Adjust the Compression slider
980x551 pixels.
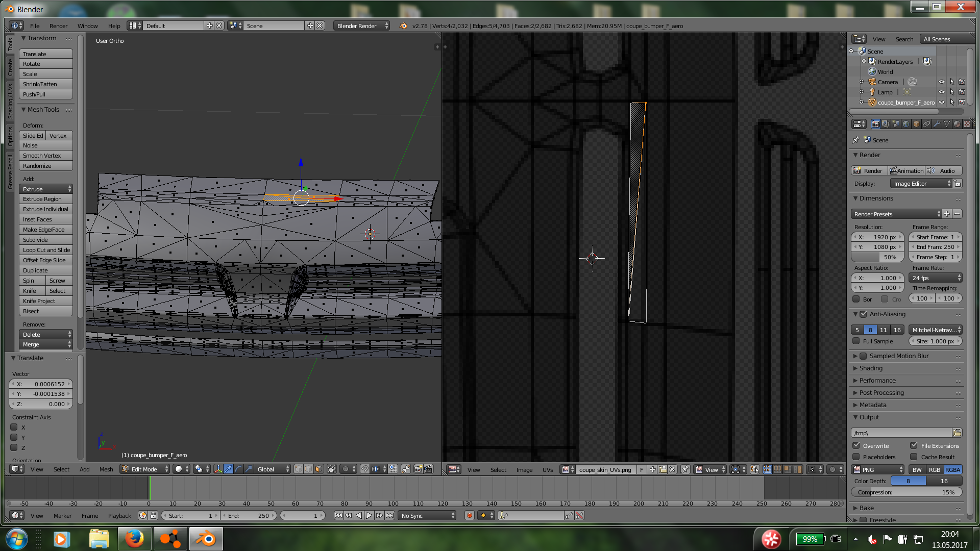click(906, 492)
